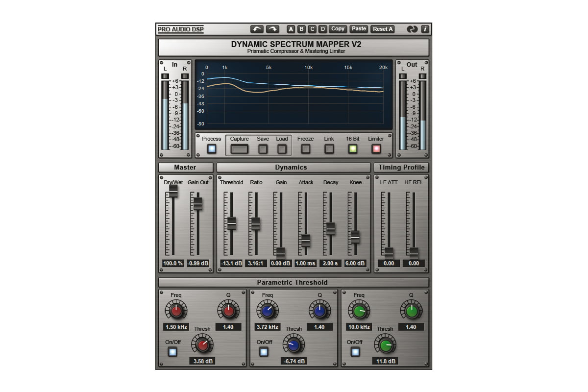Click the Reset A button
Viewport: 588px width, 392px height.
coord(383,29)
